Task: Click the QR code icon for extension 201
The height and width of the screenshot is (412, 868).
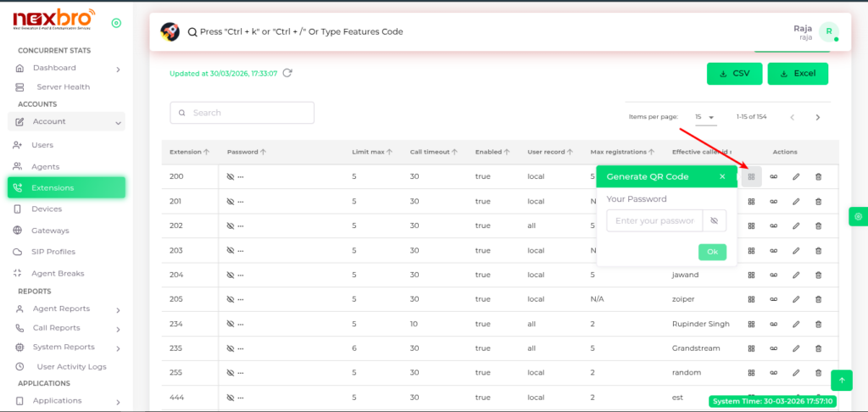Action: 751,202
